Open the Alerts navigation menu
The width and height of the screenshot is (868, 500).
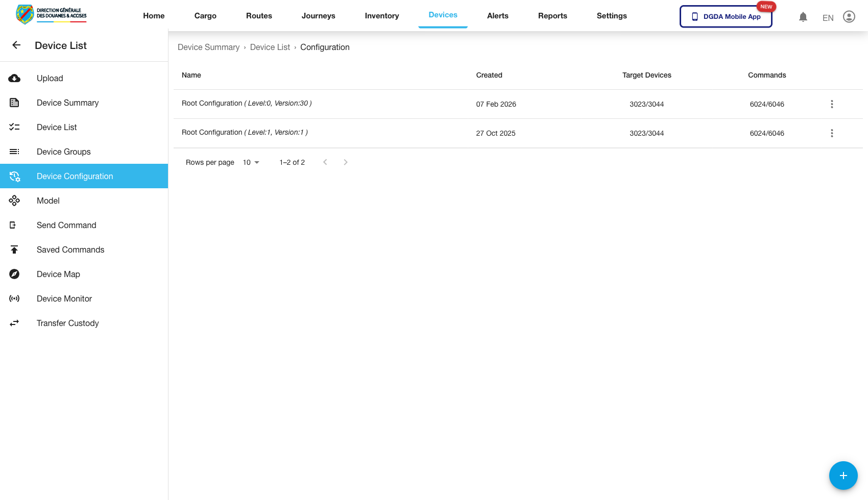497,16
